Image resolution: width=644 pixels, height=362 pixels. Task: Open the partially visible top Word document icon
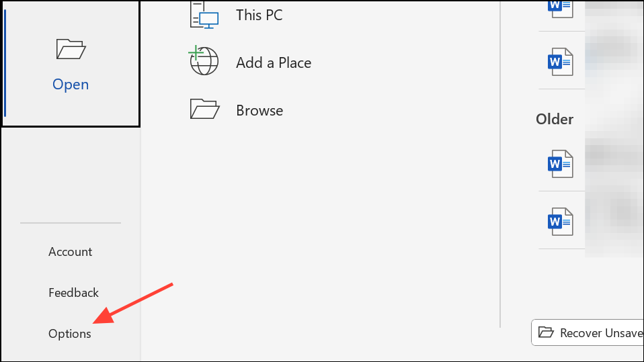point(560,9)
